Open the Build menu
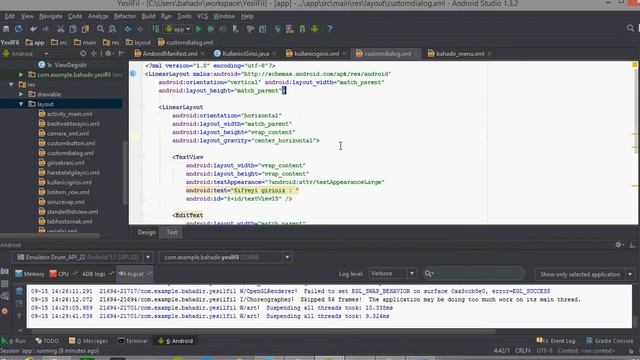640x360 pixels. pos(148,16)
